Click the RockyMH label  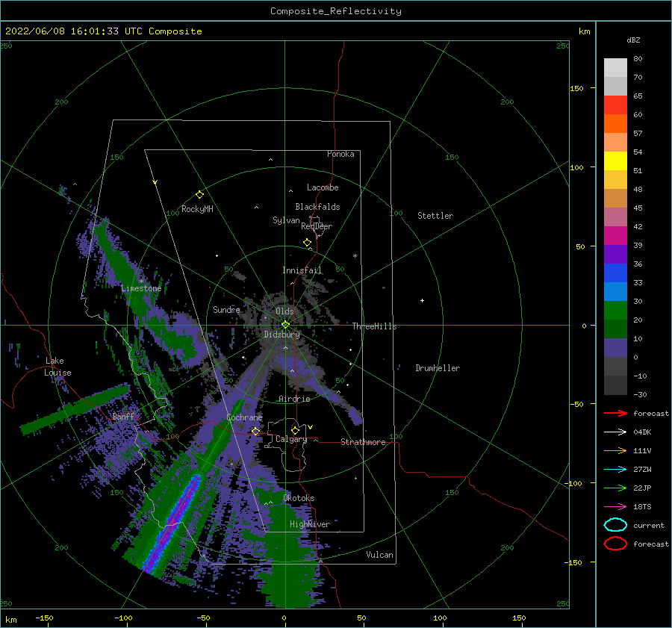click(x=197, y=209)
